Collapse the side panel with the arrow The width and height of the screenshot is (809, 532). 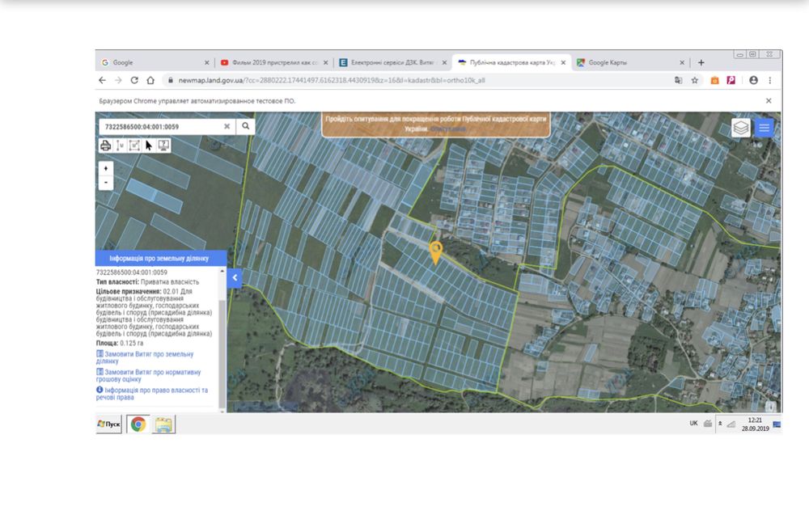[x=234, y=277]
